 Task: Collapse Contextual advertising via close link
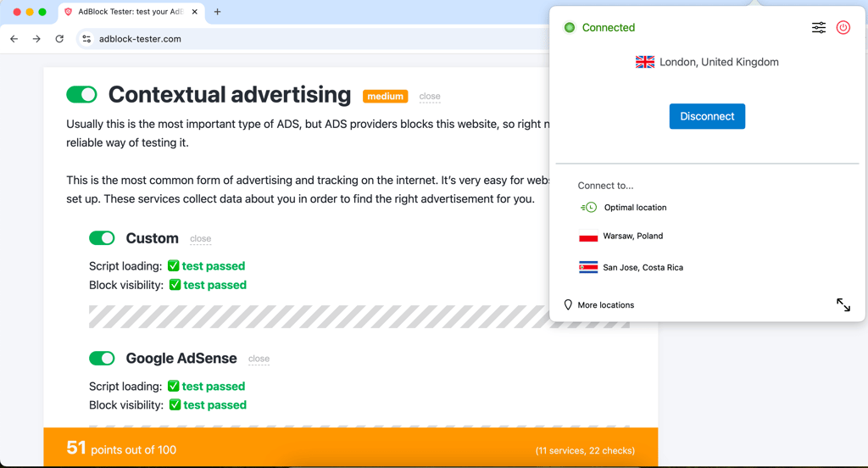click(430, 97)
